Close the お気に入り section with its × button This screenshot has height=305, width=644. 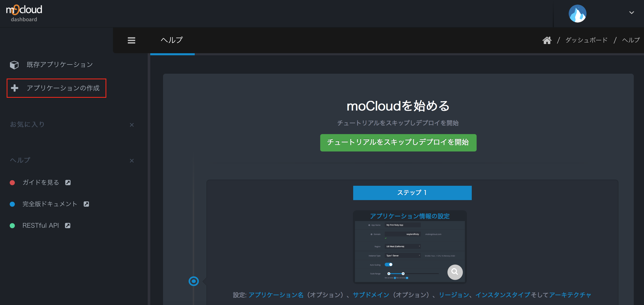[x=132, y=125]
